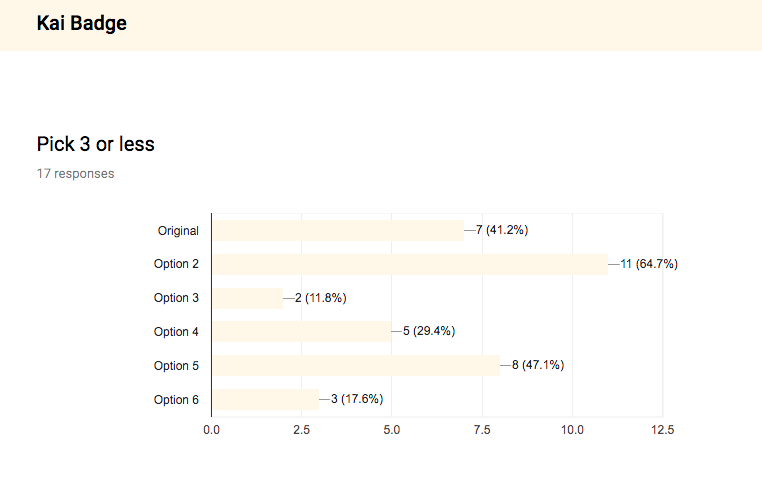Click the 'Option 5' axis label

(x=176, y=366)
